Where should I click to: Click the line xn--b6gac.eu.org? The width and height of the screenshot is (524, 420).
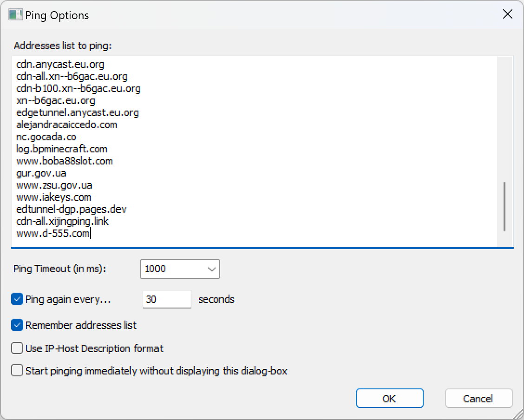[x=55, y=100]
